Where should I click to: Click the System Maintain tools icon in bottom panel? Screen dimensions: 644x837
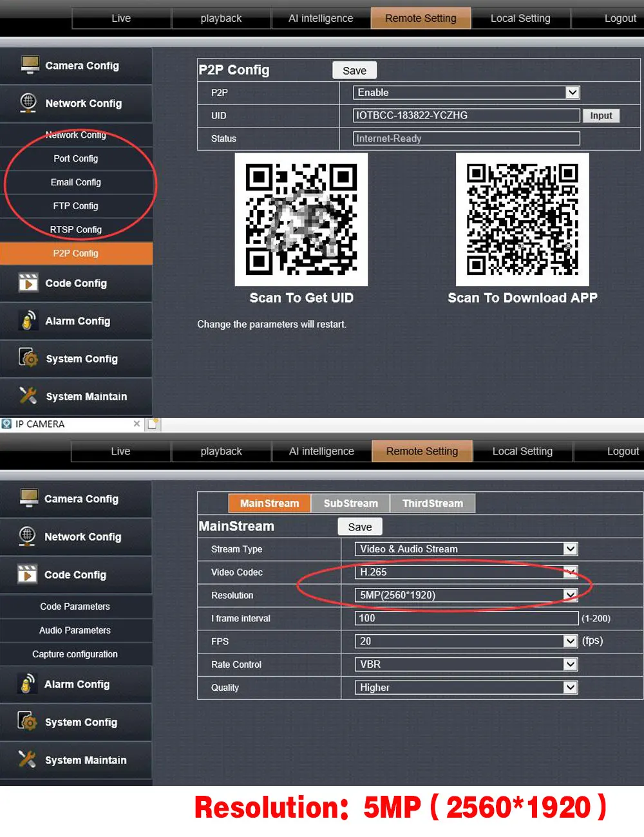pyautogui.click(x=28, y=759)
